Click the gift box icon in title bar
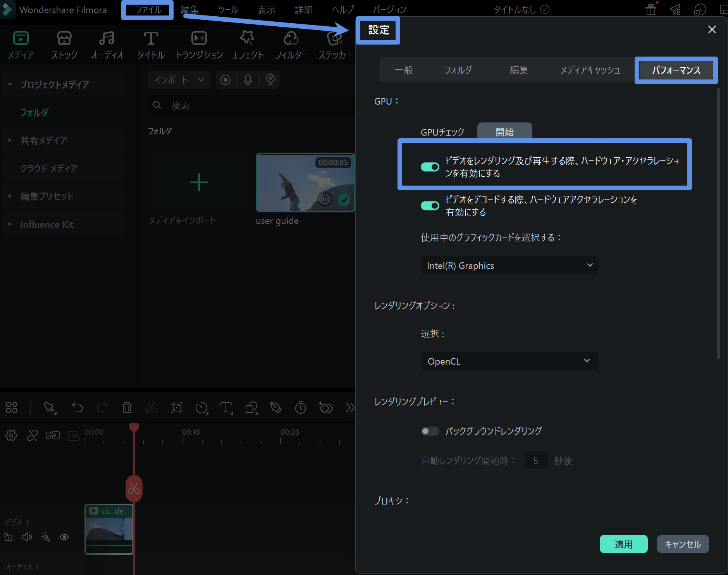The height and width of the screenshot is (575, 728). click(x=651, y=9)
